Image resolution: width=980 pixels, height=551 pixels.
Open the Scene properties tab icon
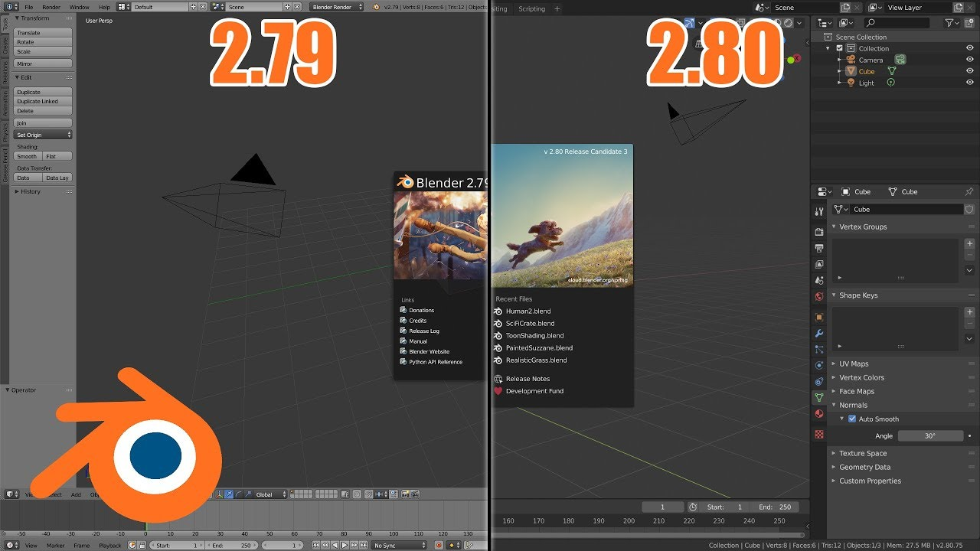point(819,280)
